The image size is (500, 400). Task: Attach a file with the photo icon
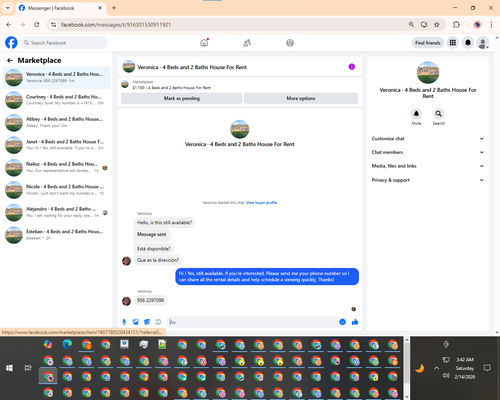click(135, 322)
